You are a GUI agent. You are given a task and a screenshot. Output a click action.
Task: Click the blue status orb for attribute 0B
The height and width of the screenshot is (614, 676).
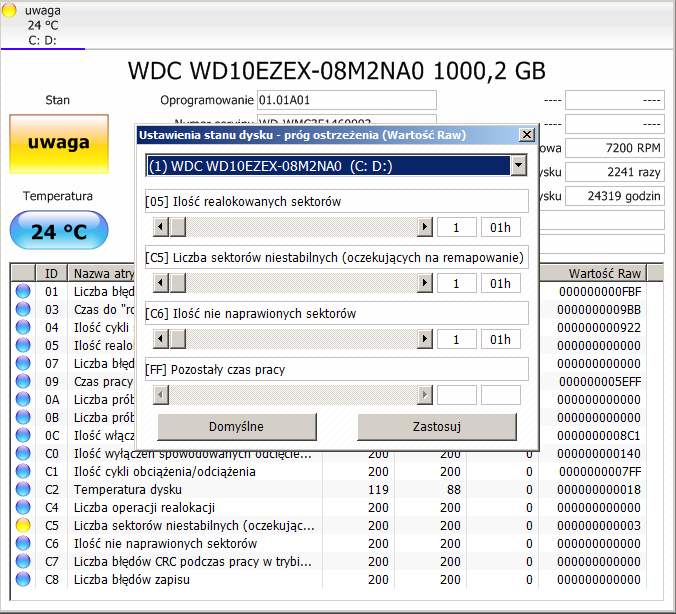(23, 417)
